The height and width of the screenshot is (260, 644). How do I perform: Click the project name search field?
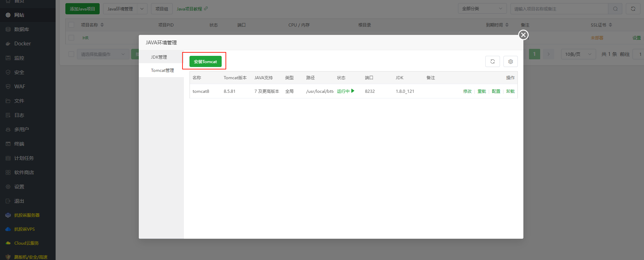[559, 9]
